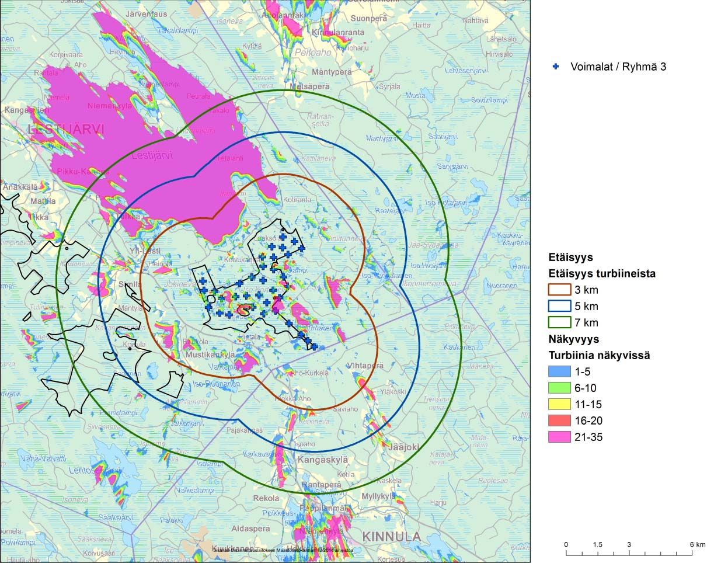The height and width of the screenshot is (563, 728).
Task: Click the Lestijärvi lake name label
Action: (x=152, y=156)
